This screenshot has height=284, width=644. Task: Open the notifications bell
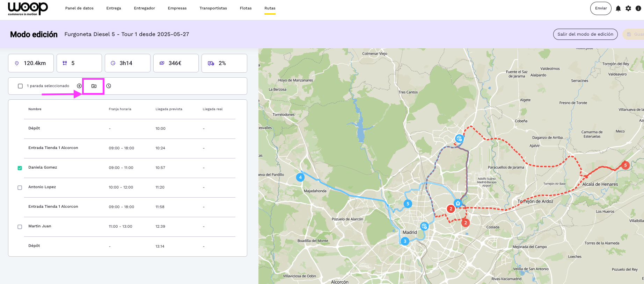(618, 8)
